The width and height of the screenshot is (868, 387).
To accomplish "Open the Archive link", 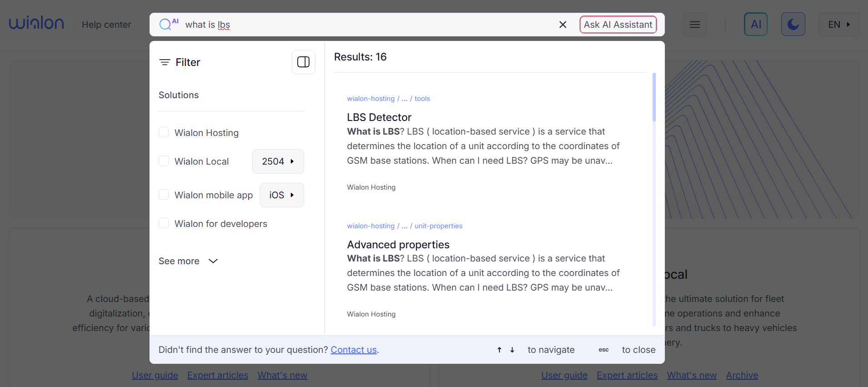I will pos(742,375).
